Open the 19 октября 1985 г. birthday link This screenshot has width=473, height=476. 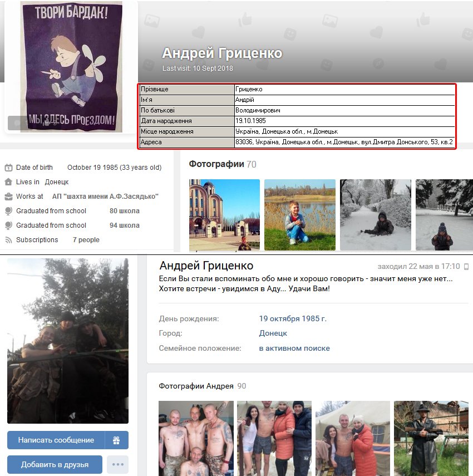point(293,318)
